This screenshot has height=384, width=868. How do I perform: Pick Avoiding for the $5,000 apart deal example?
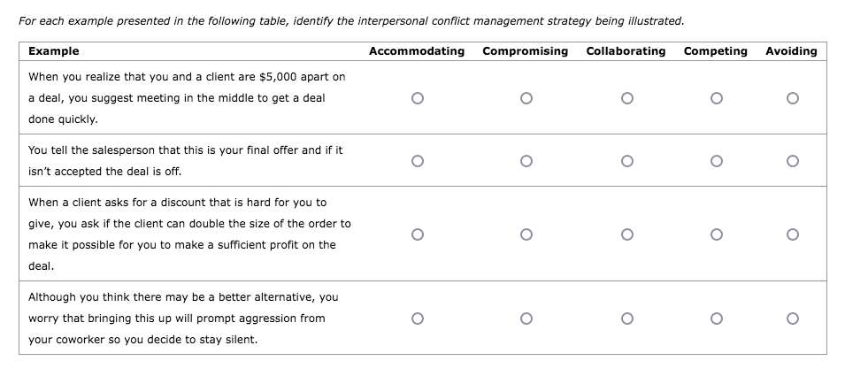click(x=791, y=98)
